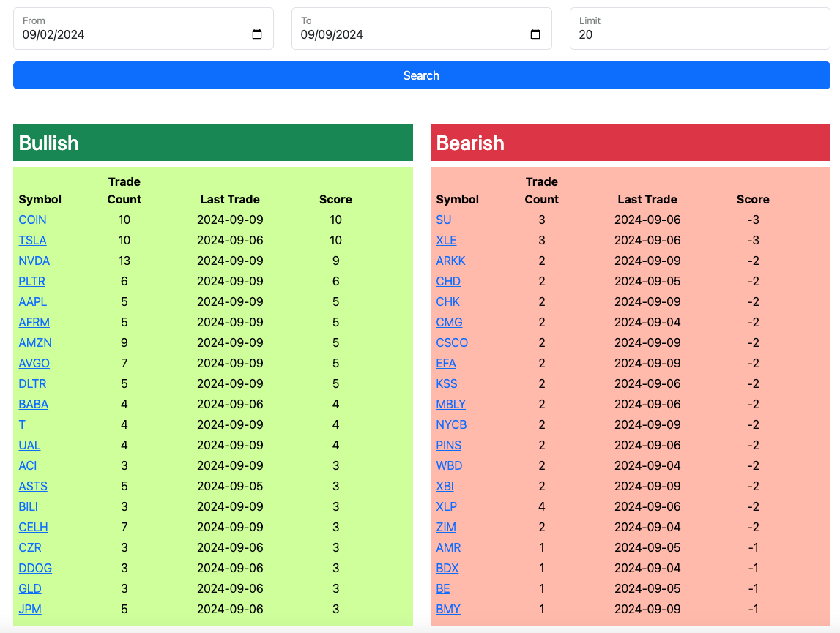Open the CHK symbol link
This screenshot has width=840, height=633.
[448, 302]
